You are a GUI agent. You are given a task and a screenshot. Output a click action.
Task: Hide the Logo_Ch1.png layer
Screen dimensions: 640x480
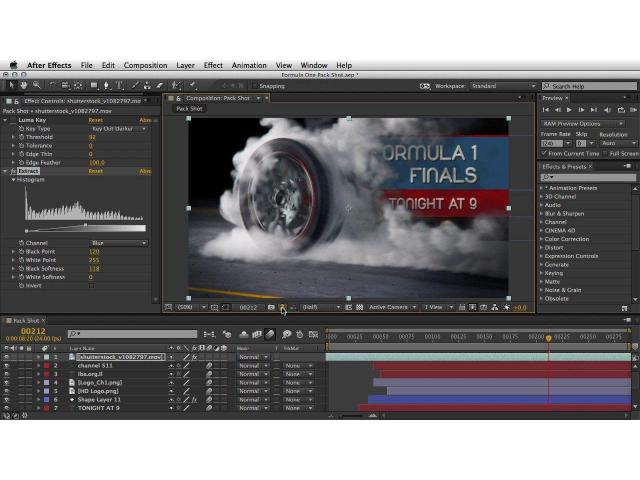6,383
